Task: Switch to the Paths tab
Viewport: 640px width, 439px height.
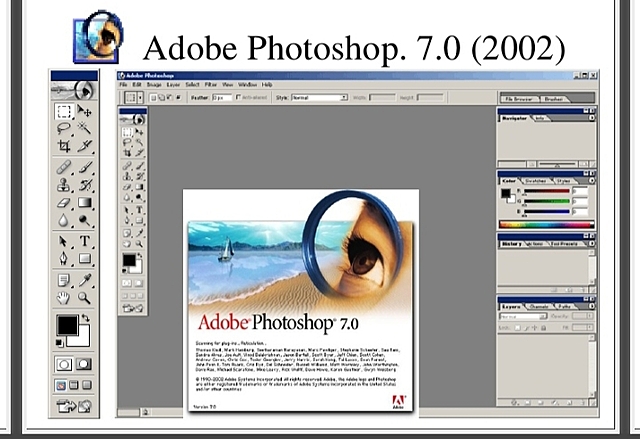Action: click(x=565, y=306)
